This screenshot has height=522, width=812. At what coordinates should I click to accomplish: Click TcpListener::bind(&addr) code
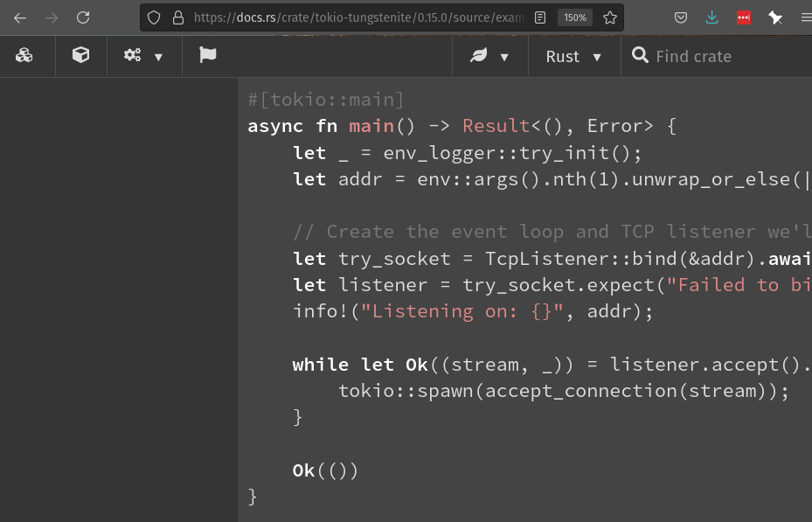620,259
